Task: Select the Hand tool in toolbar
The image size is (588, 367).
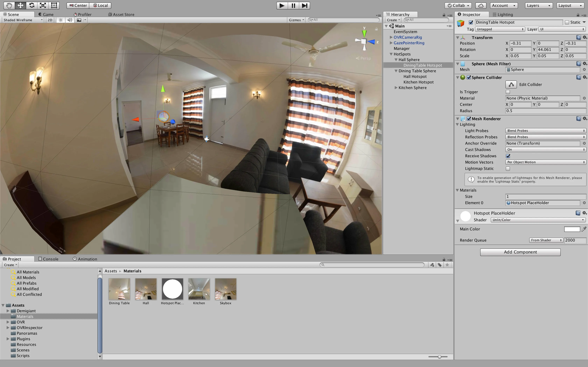Action: coord(9,5)
